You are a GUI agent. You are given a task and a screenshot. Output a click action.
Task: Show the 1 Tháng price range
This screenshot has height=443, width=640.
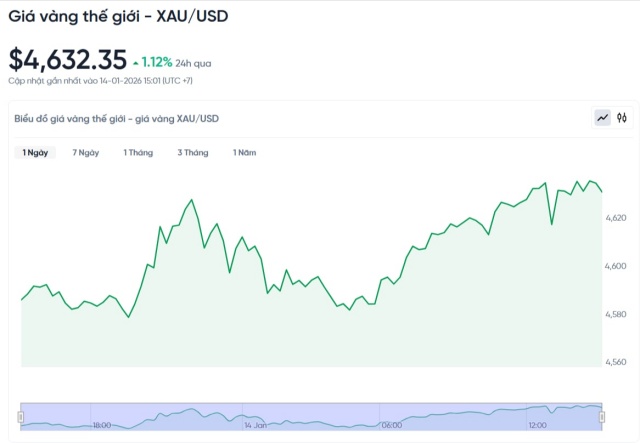138,153
